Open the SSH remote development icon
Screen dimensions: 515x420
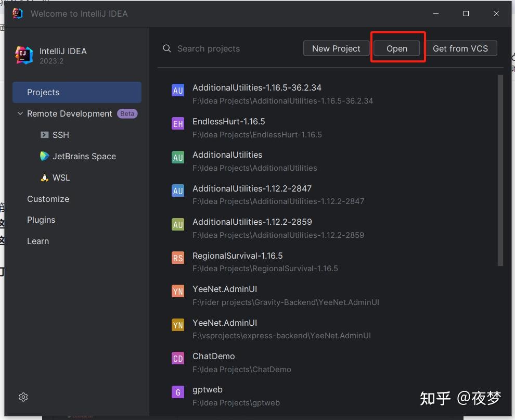[x=44, y=135]
